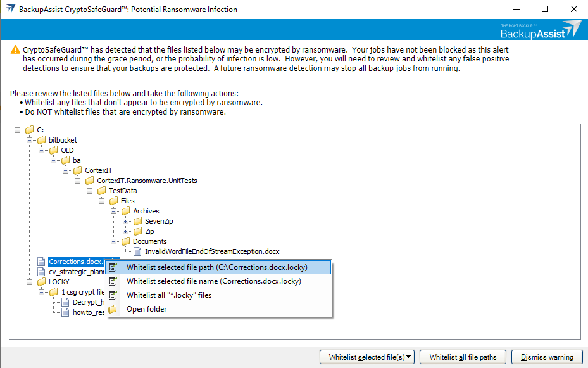The height and width of the screenshot is (368, 588).
Task: Select the TestData folder icon
Action: 102,191
